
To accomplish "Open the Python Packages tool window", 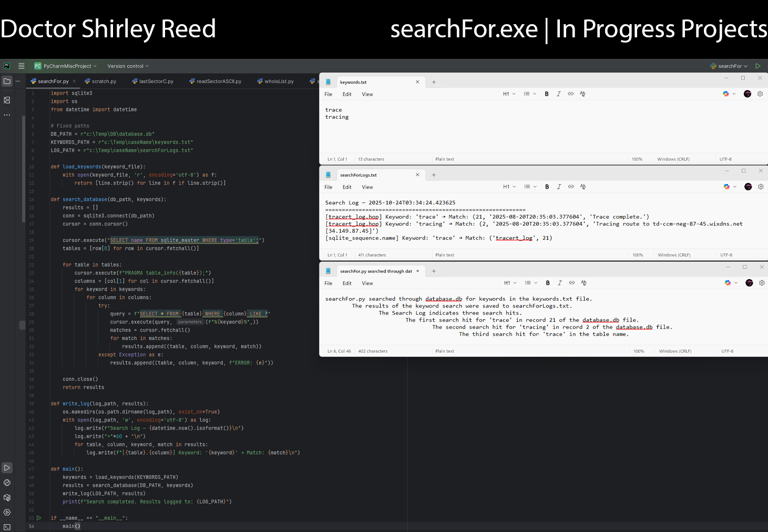I will tap(7, 497).
